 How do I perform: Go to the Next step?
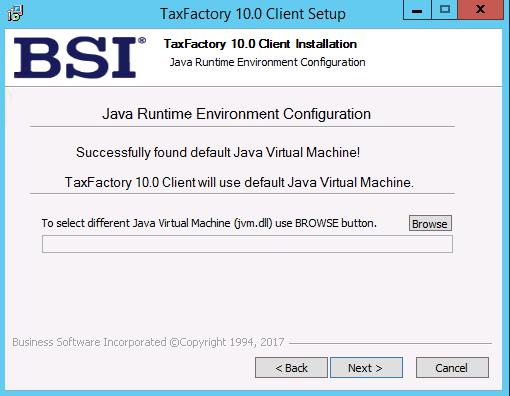(x=366, y=368)
